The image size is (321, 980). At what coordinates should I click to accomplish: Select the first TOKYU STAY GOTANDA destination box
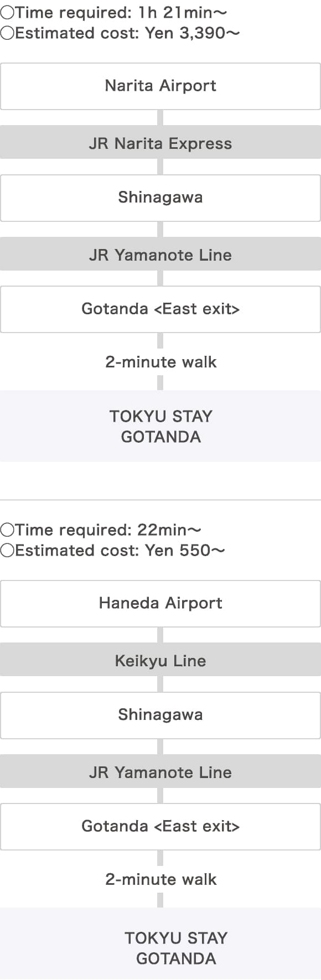[161, 426]
